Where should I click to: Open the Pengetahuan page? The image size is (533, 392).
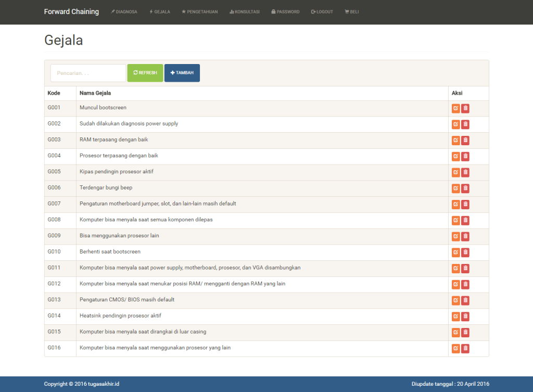point(199,11)
